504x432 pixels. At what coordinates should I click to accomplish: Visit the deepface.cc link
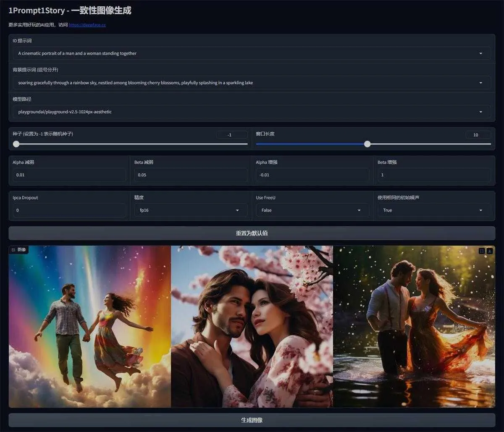[87, 25]
